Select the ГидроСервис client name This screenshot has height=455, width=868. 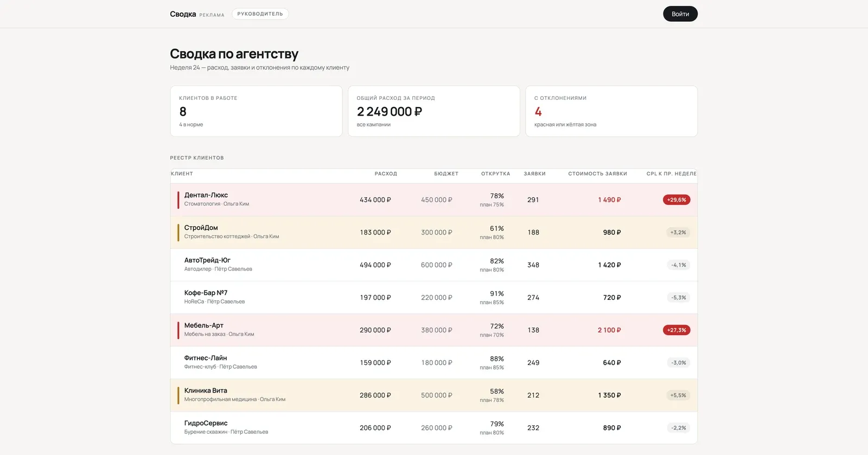206,423
